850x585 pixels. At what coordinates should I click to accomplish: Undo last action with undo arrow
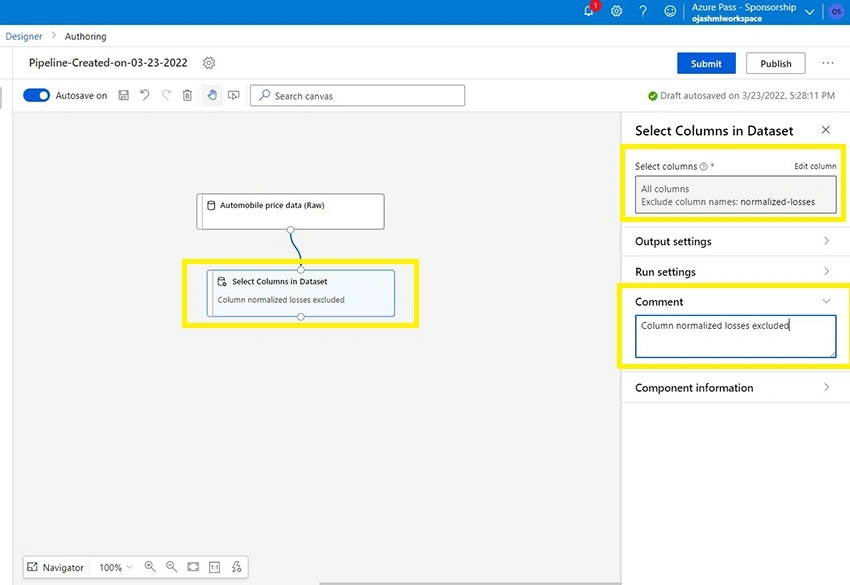click(x=145, y=95)
